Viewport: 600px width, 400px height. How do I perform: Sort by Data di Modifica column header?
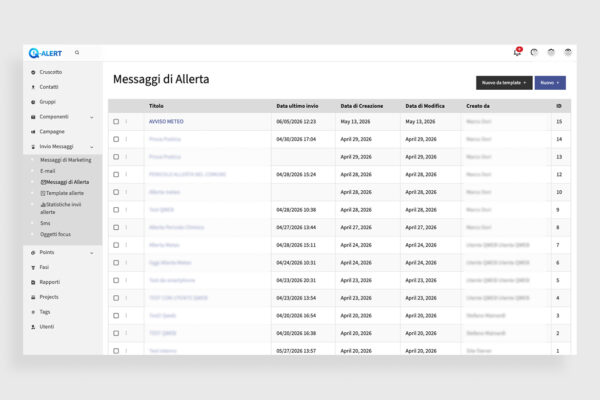point(425,106)
